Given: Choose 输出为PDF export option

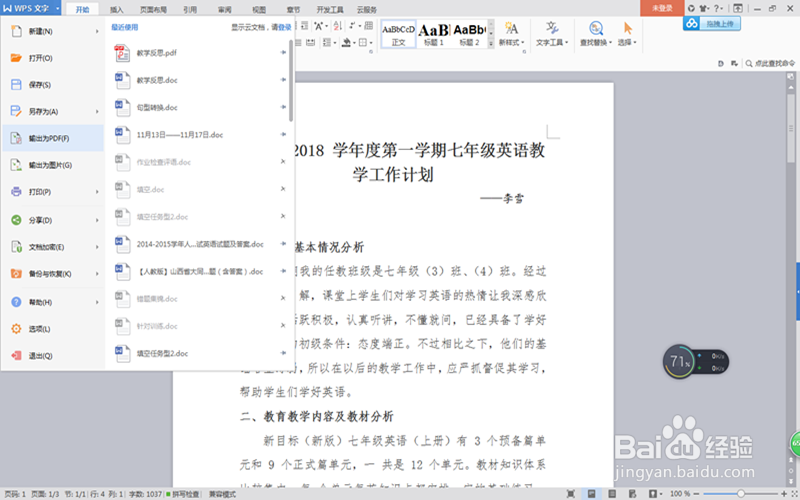Looking at the screenshot, I should 53,138.
